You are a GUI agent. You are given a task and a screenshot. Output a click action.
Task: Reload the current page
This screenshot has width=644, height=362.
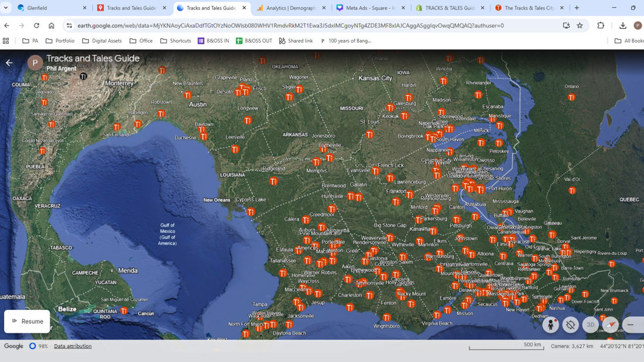36,26
